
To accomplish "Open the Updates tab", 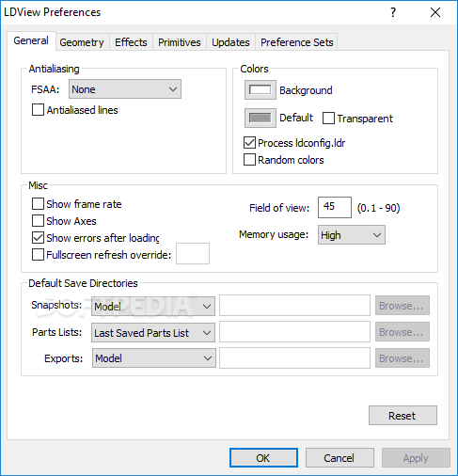I will coord(230,42).
